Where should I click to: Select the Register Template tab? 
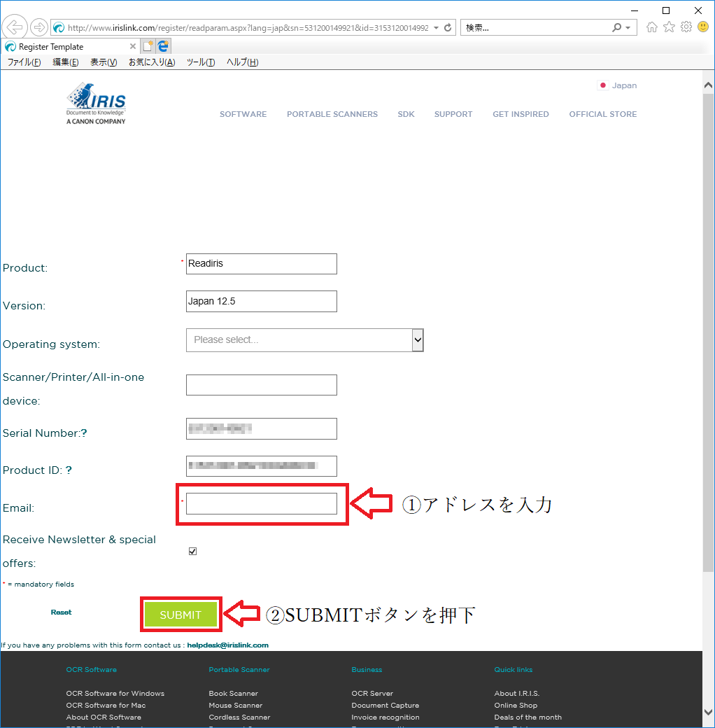[69, 46]
